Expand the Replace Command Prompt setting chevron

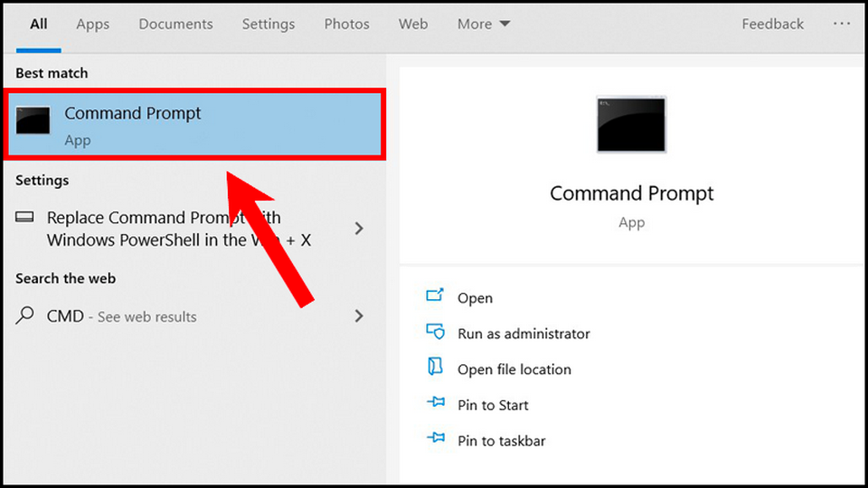359,229
